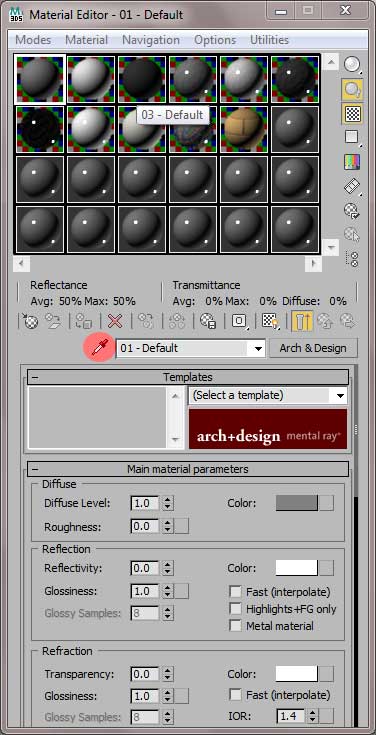Click Get Material icon
Viewport: 376px width, 735px height.
30,321
